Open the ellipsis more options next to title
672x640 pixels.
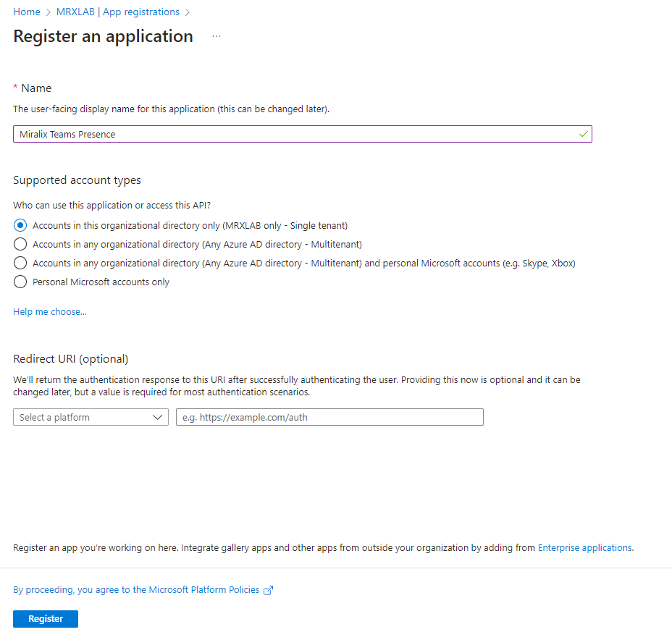(217, 36)
